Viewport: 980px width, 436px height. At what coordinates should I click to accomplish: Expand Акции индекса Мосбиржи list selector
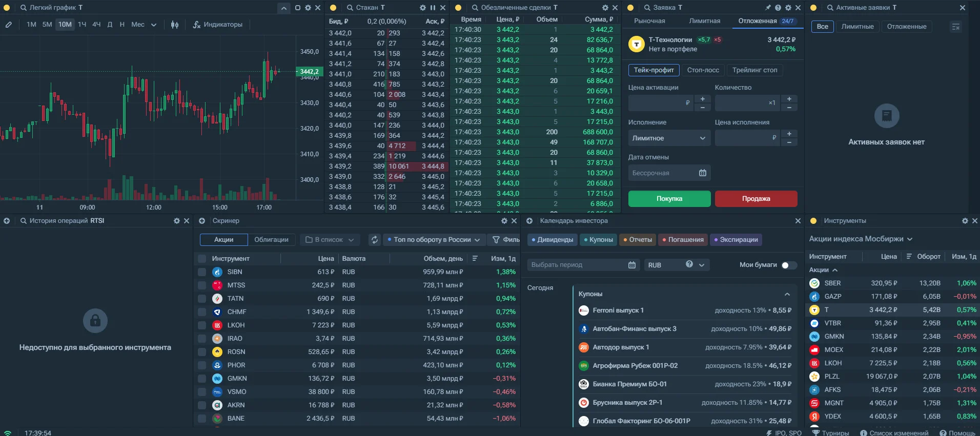861,239
